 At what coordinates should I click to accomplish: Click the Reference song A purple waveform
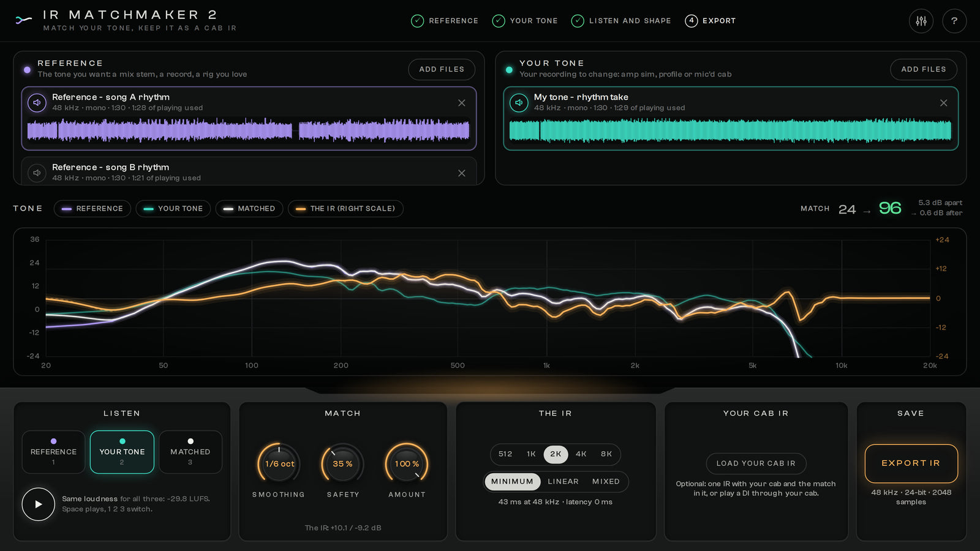[x=249, y=130]
